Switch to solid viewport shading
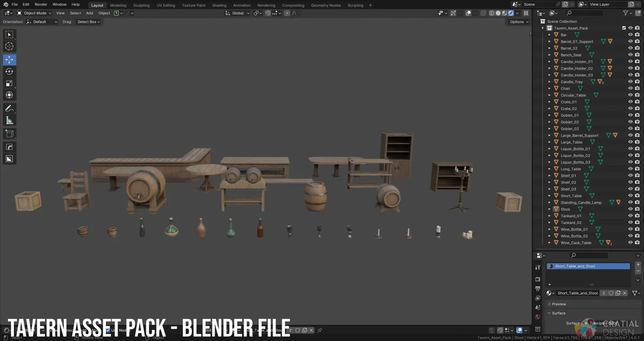The height and width of the screenshot is (341, 644). pos(498,13)
